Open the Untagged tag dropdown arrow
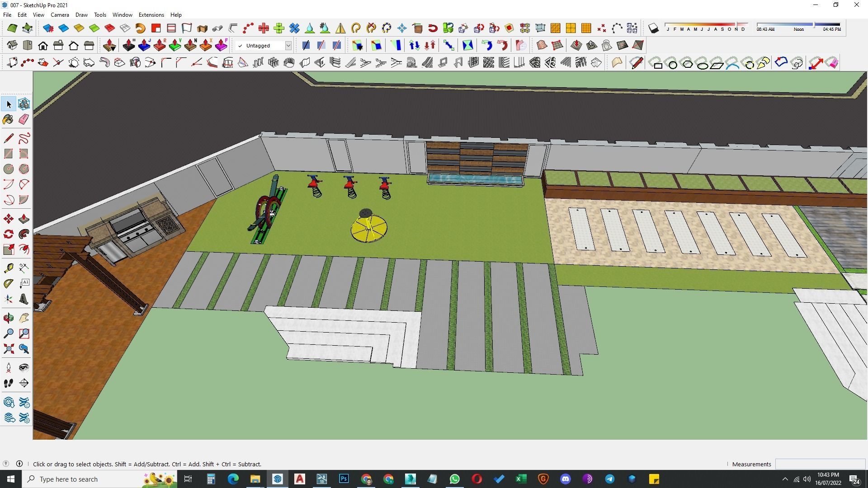This screenshot has height=488, width=868. tap(288, 46)
